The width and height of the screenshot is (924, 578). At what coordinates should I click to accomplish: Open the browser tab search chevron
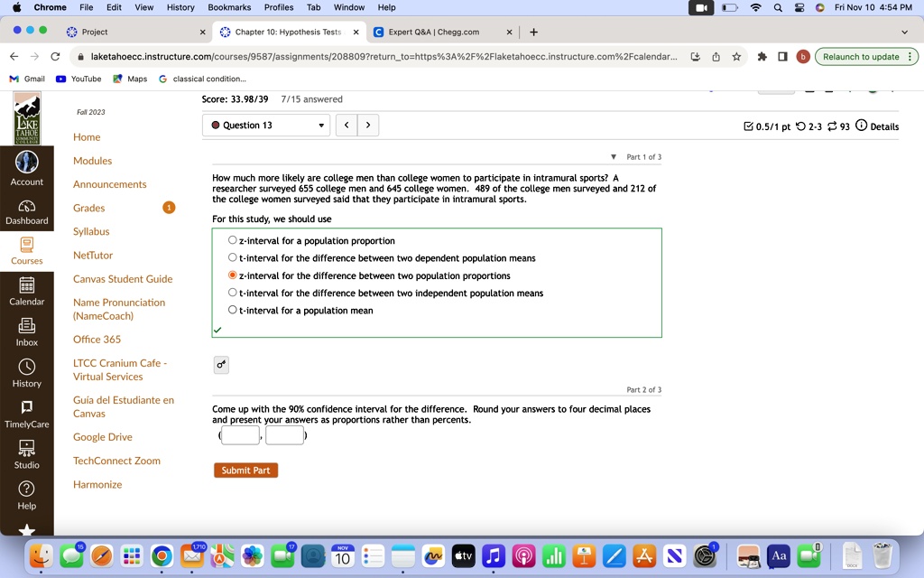click(903, 32)
